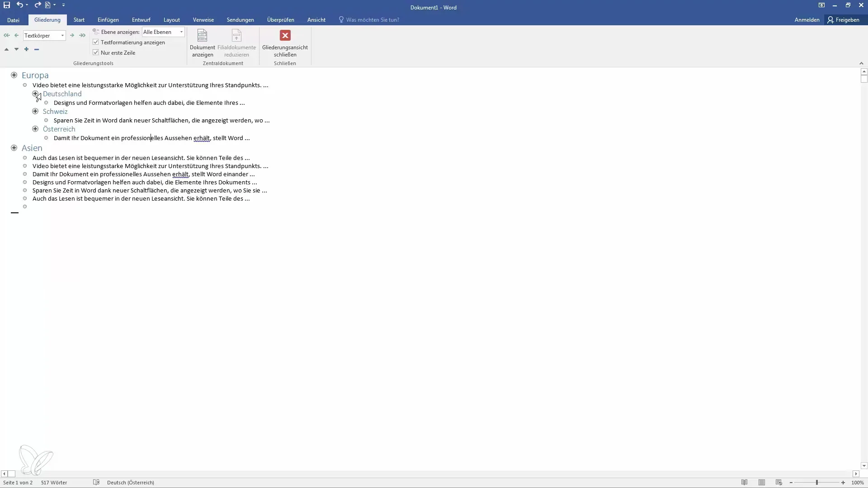868x488 pixels.
Task: Demote the level with single right arrow
Action: pos(72,35)
